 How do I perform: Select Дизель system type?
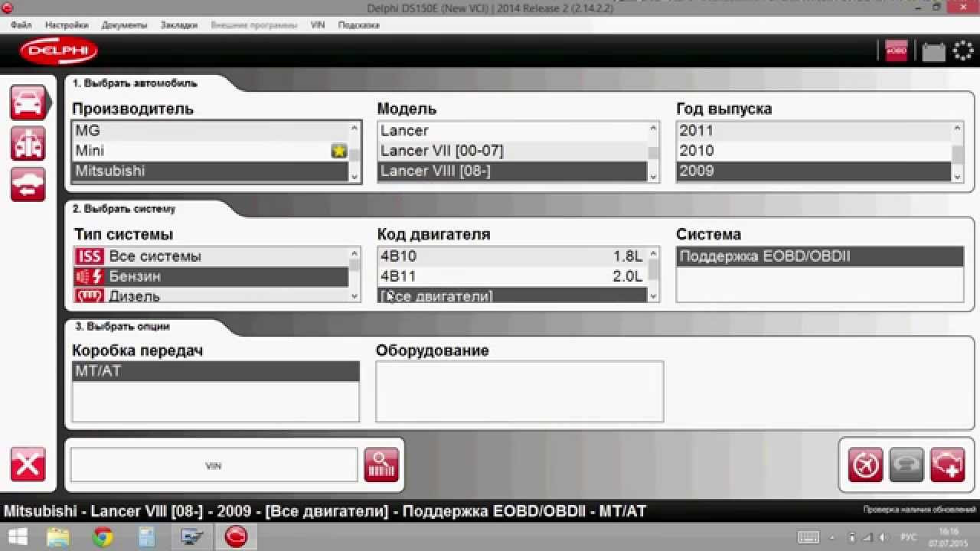tap(211, 295)
